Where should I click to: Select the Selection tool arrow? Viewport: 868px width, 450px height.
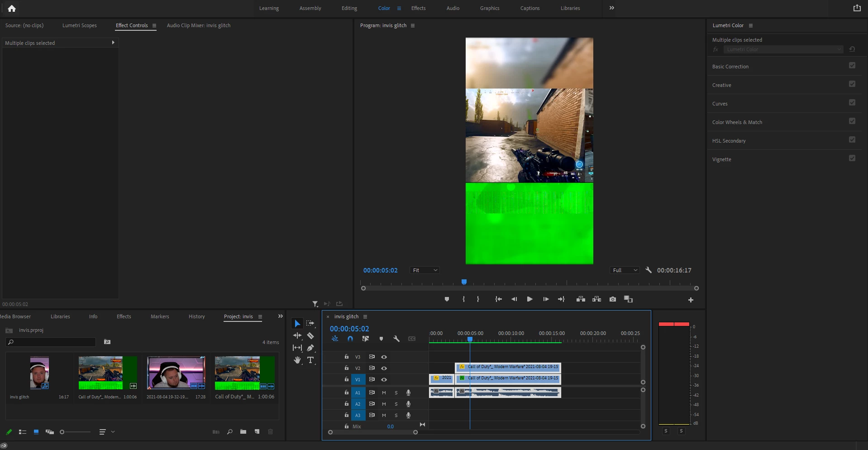297,324
